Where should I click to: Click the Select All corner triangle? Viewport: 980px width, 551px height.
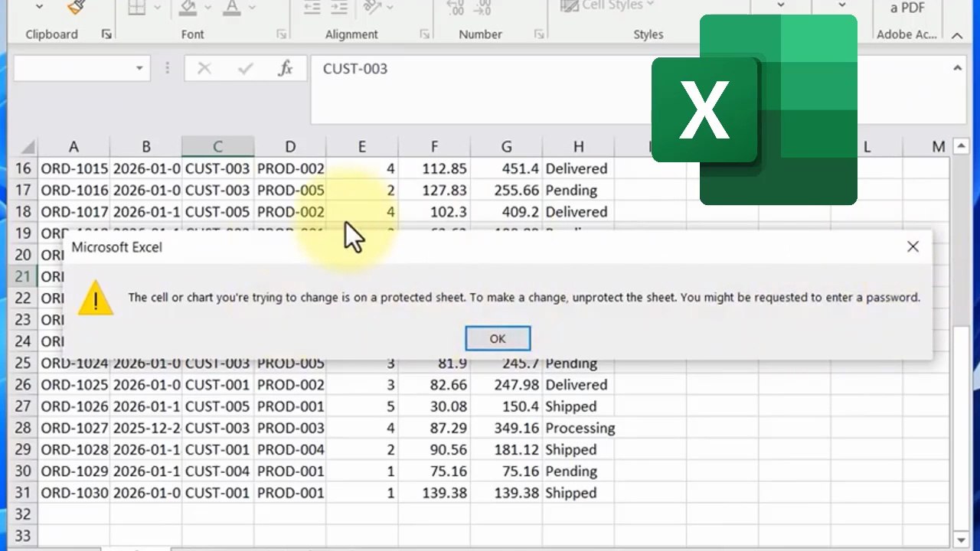tap(27, 146)
